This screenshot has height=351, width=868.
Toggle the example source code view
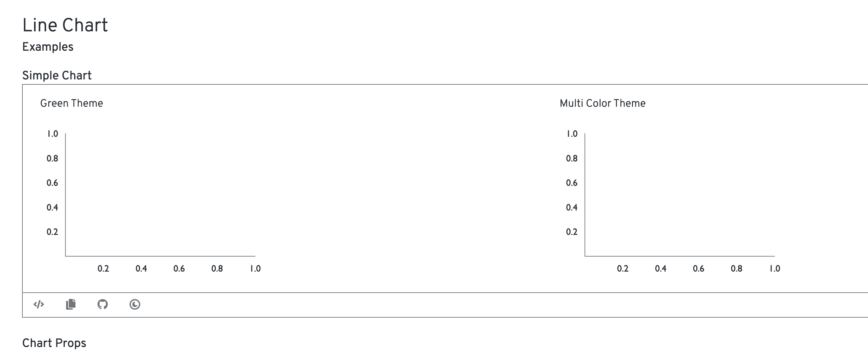[39, 305]
